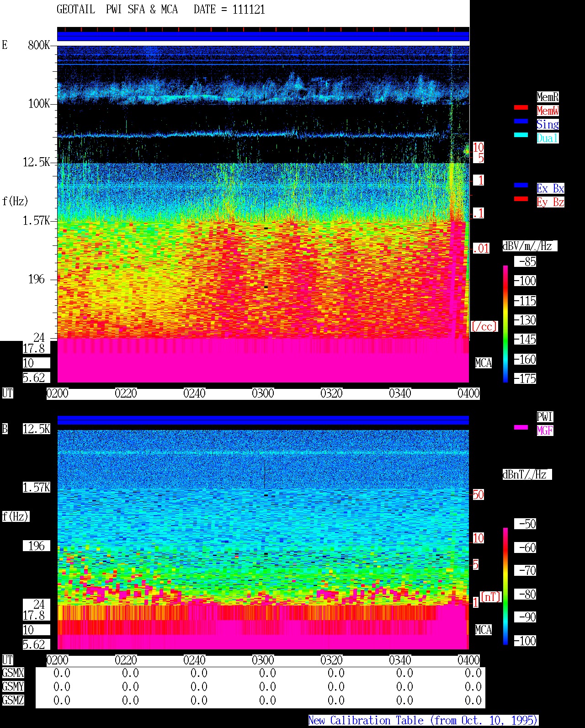Click the red MemW legend swatch

tap(521, 108)
